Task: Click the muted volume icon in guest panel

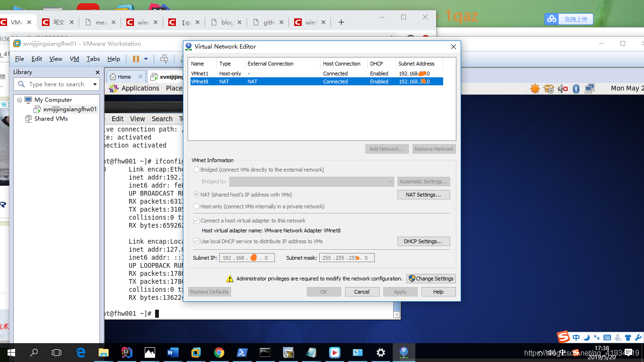Action: click(562, 89)
